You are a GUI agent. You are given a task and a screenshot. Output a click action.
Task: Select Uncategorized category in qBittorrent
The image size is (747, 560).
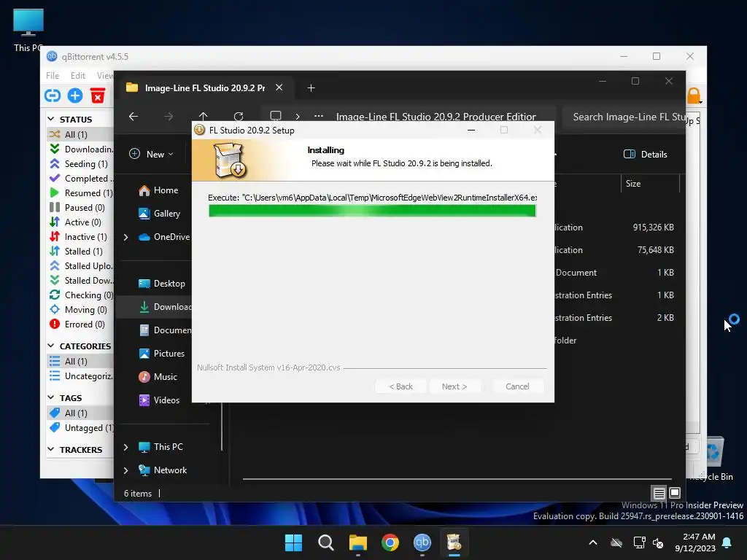(80, 376)
